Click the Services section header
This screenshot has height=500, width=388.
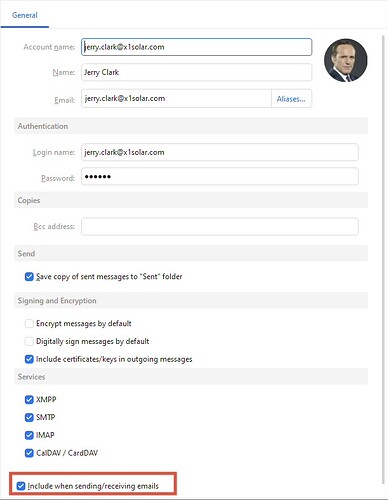click(191, 377)
